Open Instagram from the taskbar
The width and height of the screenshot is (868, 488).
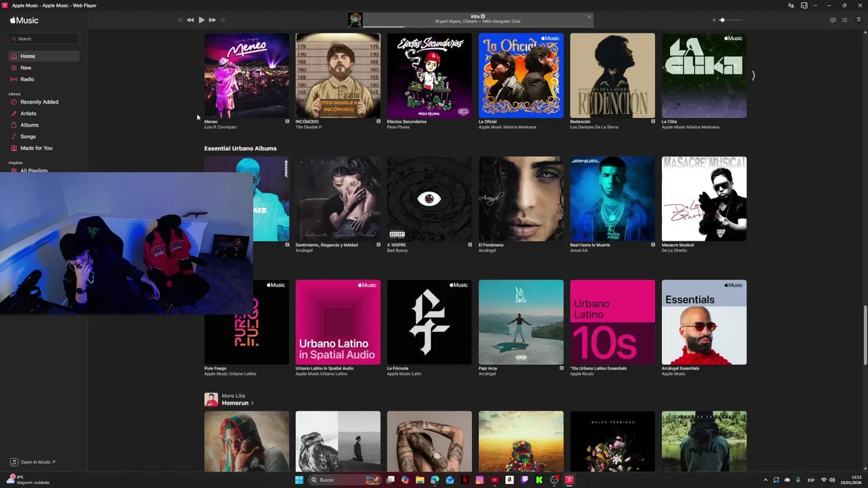[479, 480]
